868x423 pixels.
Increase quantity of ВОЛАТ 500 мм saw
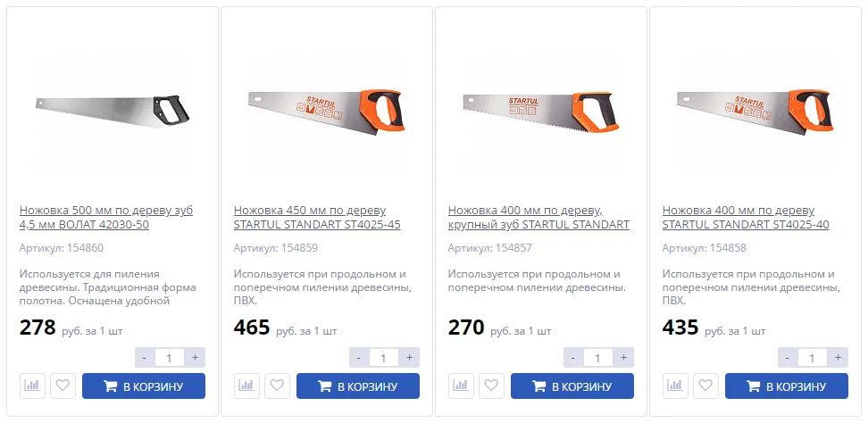point(195,358)
